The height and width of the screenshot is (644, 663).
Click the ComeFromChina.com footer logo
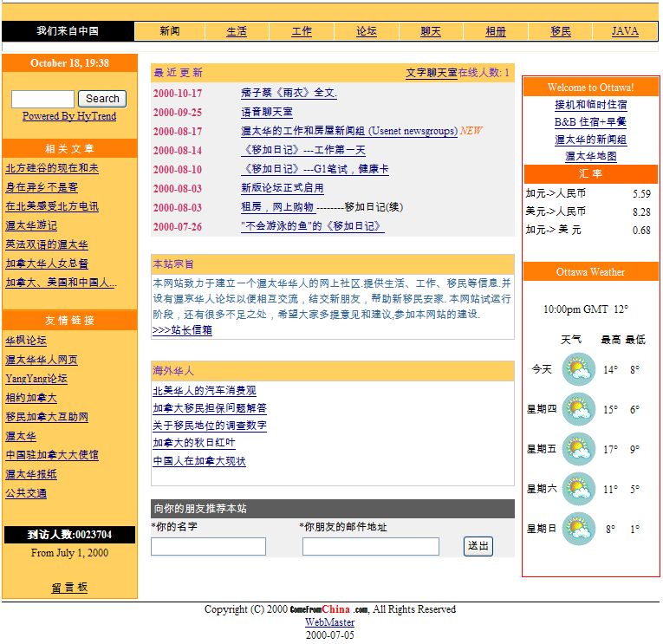pos(329,609)
